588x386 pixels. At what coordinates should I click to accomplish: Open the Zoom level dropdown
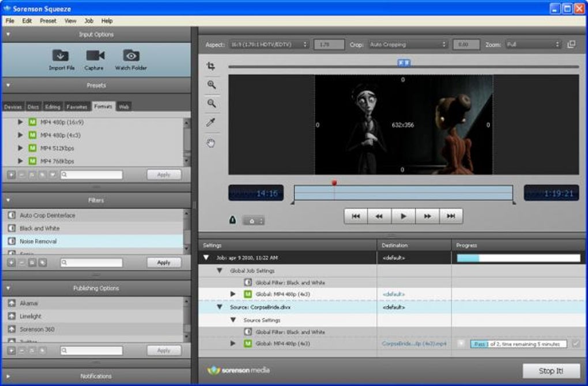click(533, 44)
